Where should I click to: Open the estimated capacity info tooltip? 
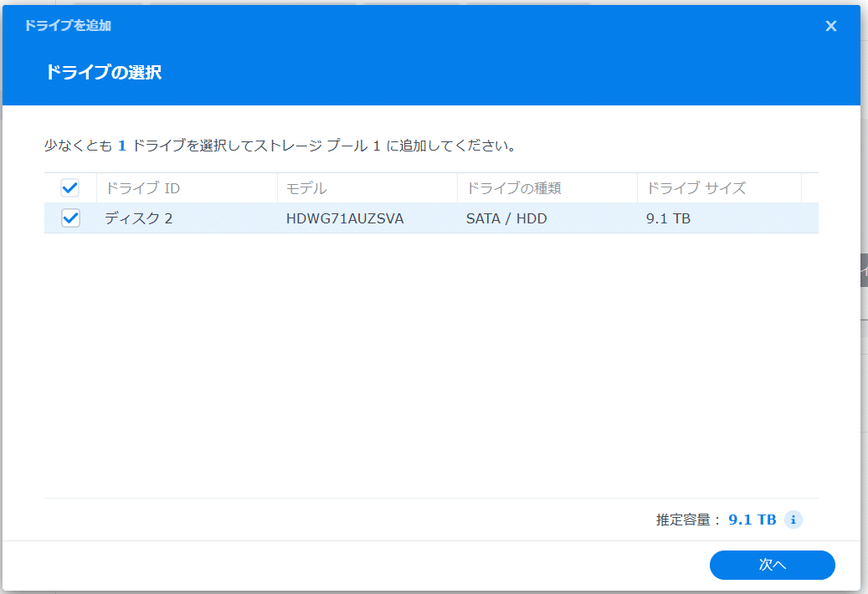792,520
